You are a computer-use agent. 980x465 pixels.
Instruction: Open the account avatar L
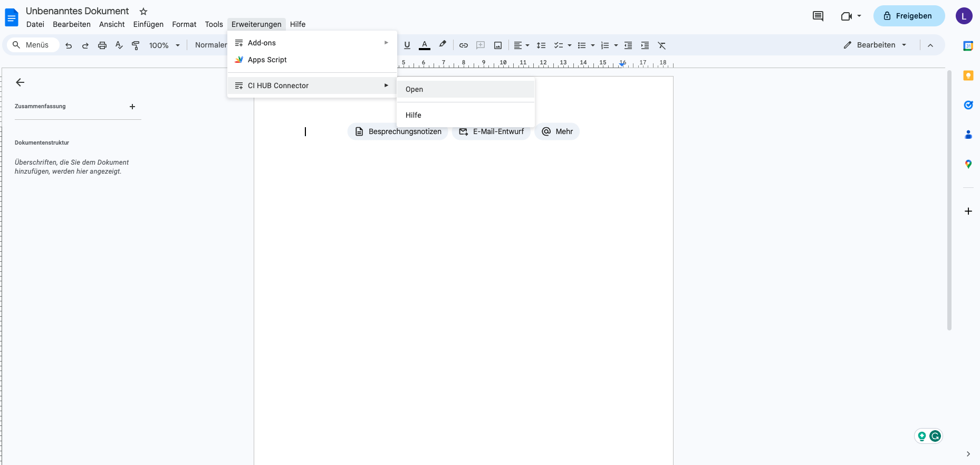click(964, 16)
